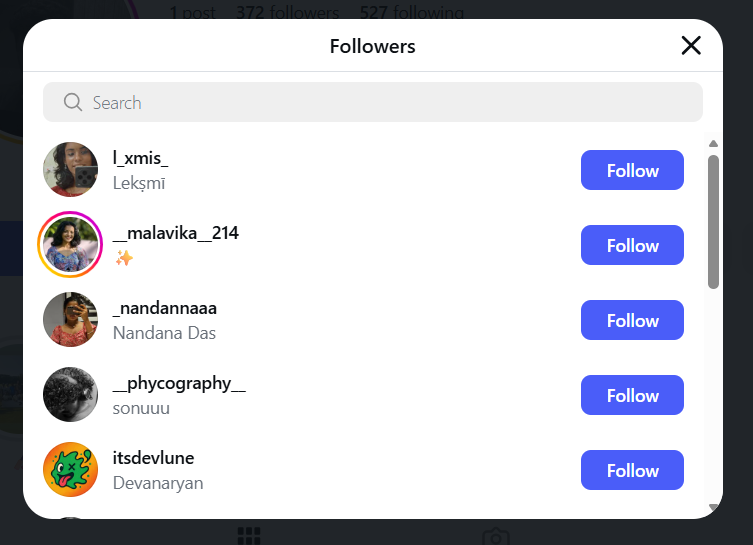Close the Followers dialog with the X

(691, 45)
